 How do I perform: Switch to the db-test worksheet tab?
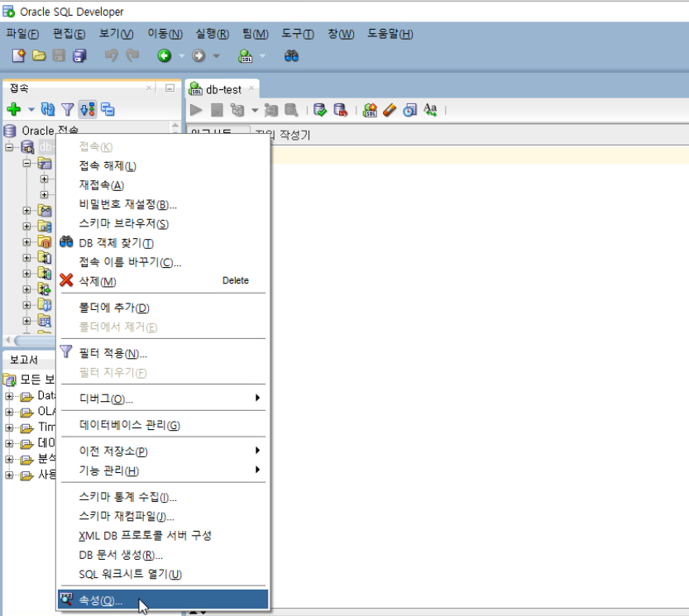222,89
